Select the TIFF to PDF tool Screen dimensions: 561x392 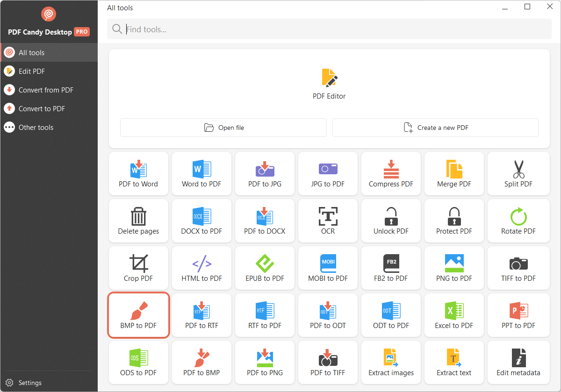tap(518, 268)
